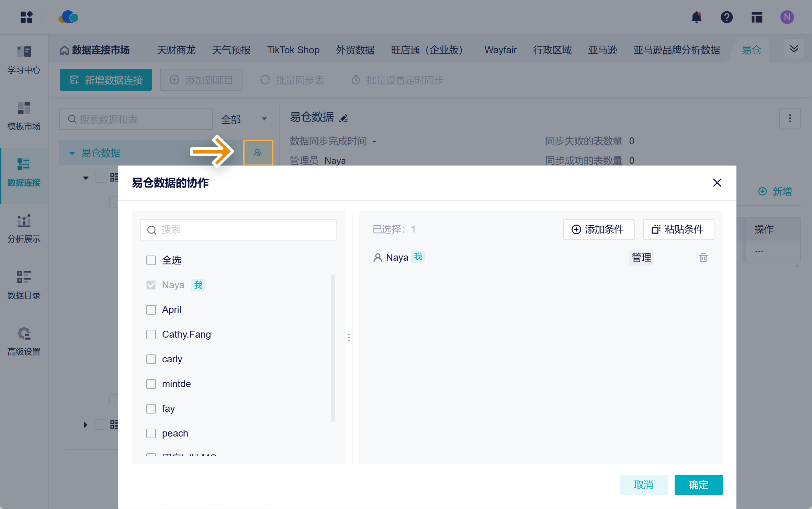Open the N user avatar menu

[x=787, y=17]
